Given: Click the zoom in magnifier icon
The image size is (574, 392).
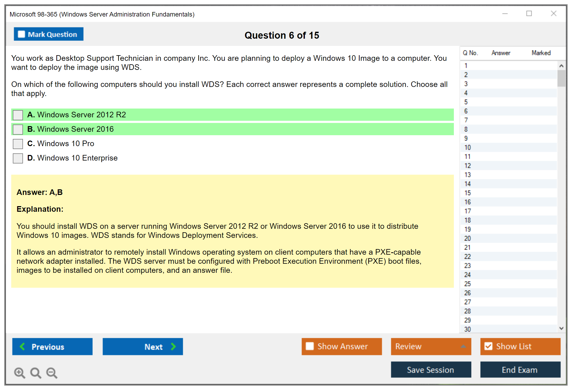Looking at the screenshot, I should point(19,373).
